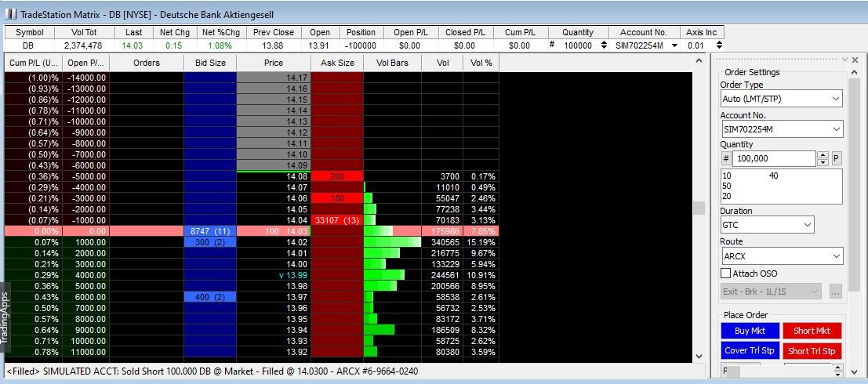Click the Axis Inc stepper arrows

[x=718, y=46]
